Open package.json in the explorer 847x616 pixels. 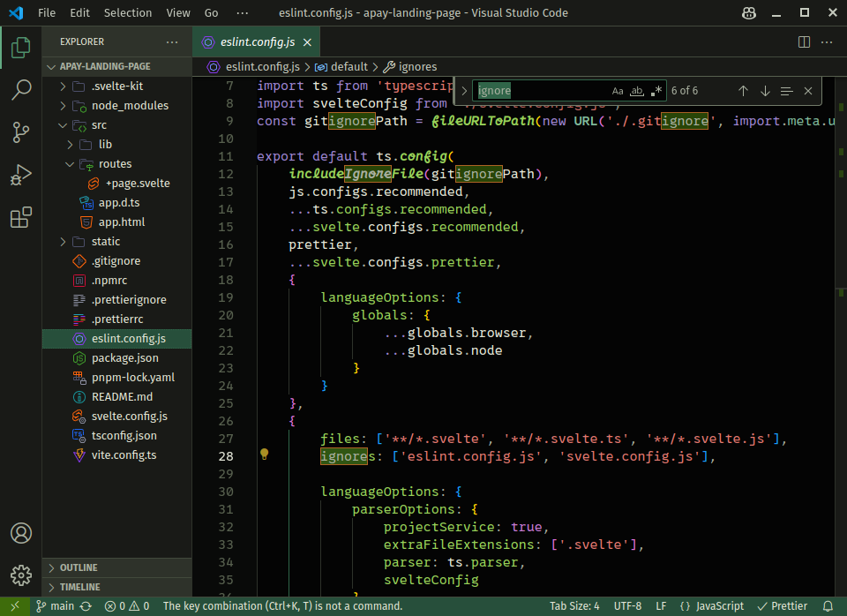point(117,357)
